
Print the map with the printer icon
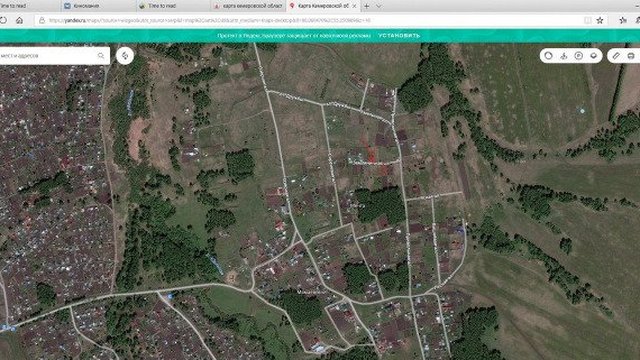pos(631,56)
